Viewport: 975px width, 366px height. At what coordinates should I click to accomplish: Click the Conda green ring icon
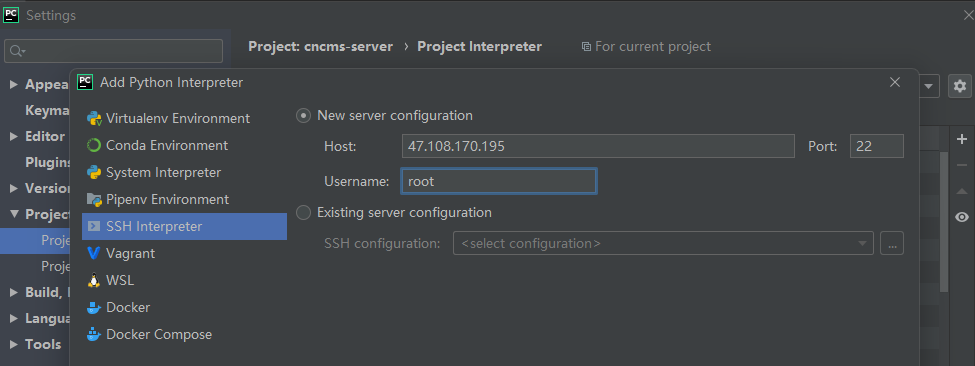tap(94, 145)
